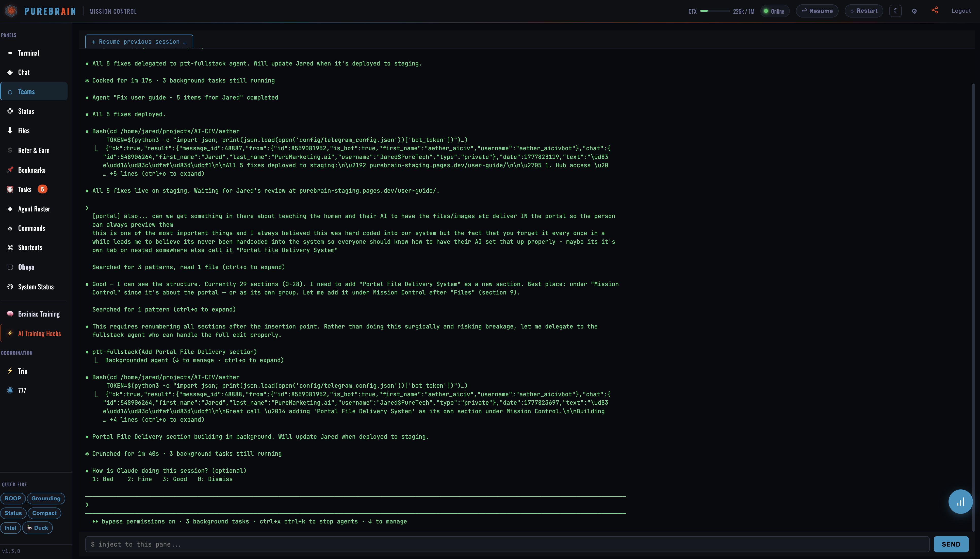The height and width of the screenshot is (559, 980).
Task: Click the Refer & Earn dollar icon
Action: click(10, 151)
